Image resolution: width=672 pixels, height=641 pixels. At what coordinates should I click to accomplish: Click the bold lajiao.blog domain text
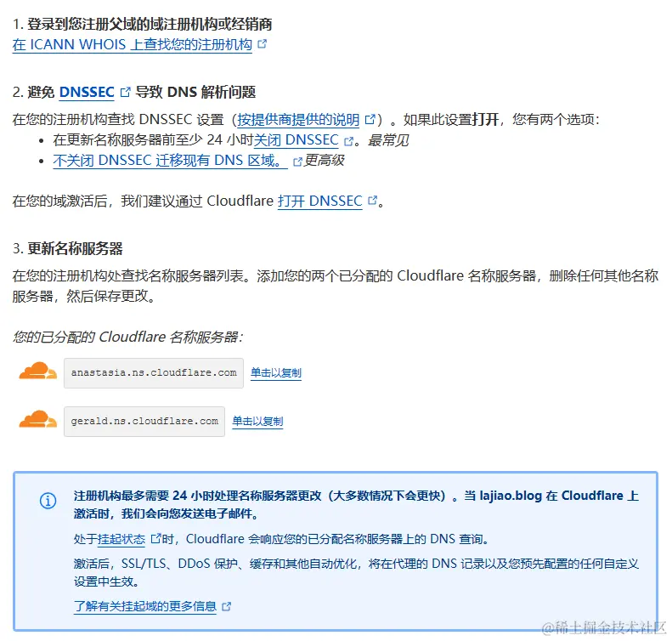tap(511, 496)
